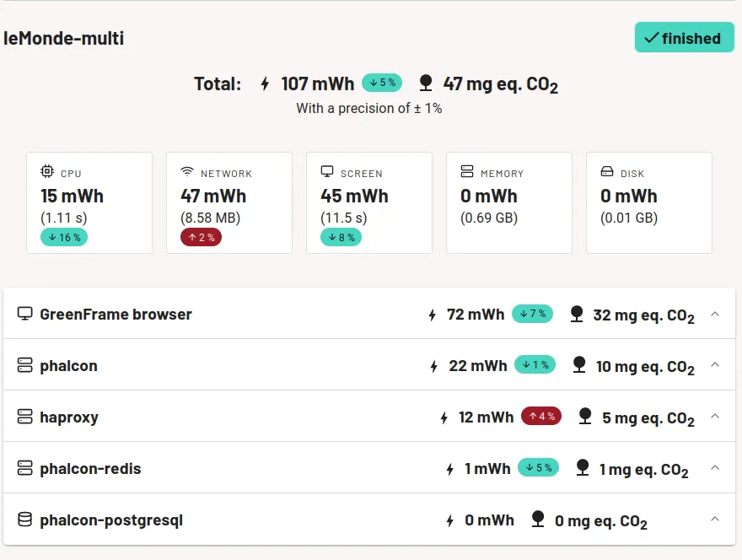Click the Screen monitor icon
Image resolution: width=742 pixels, height=560 pixels.
tap(327, 172)
